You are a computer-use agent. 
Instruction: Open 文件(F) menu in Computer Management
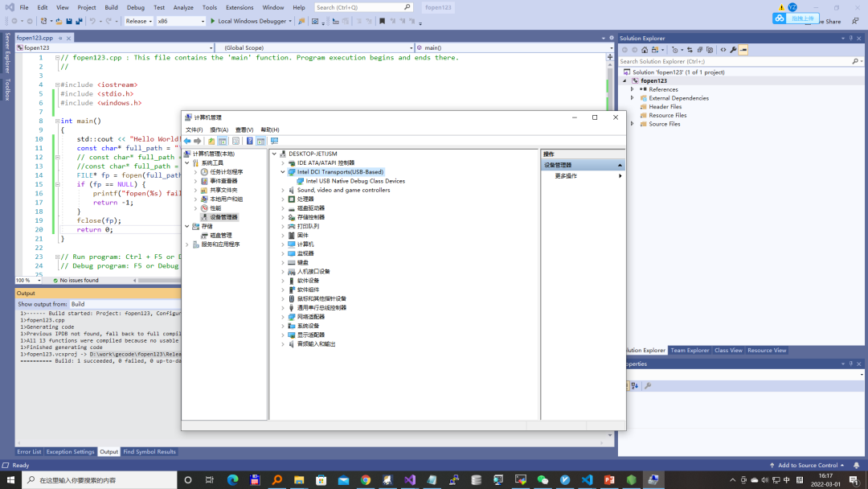click(x=194, y=129)
